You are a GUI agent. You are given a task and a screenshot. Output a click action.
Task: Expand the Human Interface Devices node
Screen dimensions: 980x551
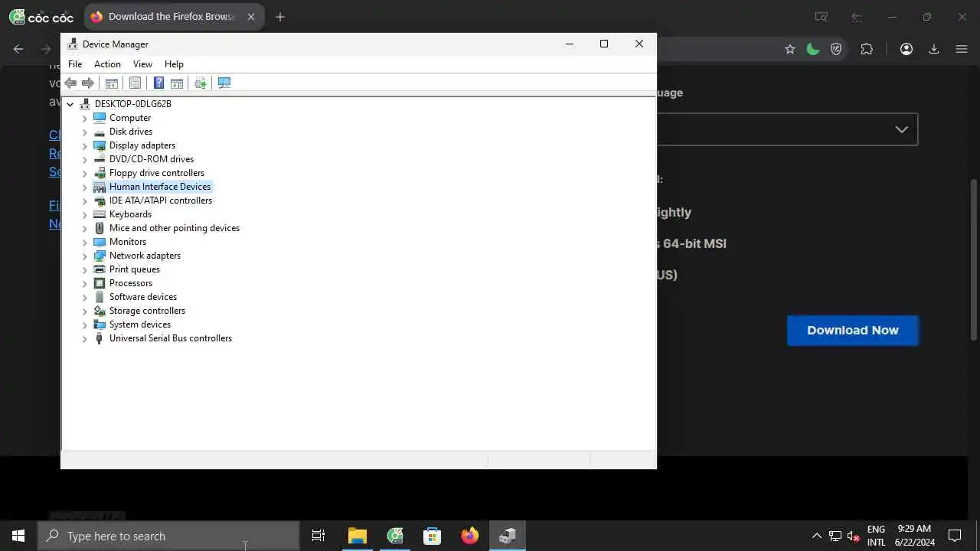(x=85, y=187)
